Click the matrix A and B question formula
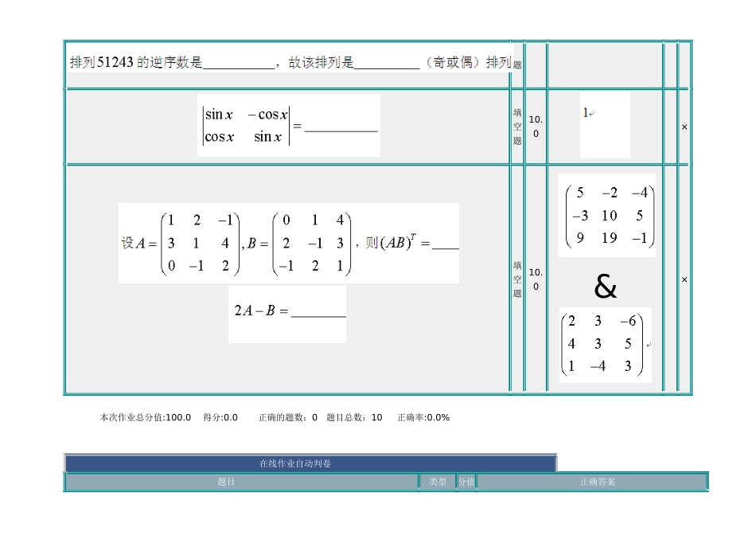 click(289, 243)
